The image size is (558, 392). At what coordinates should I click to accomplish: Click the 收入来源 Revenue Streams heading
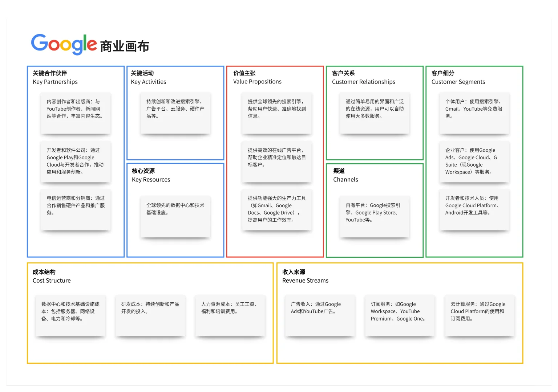pos(305,276)
